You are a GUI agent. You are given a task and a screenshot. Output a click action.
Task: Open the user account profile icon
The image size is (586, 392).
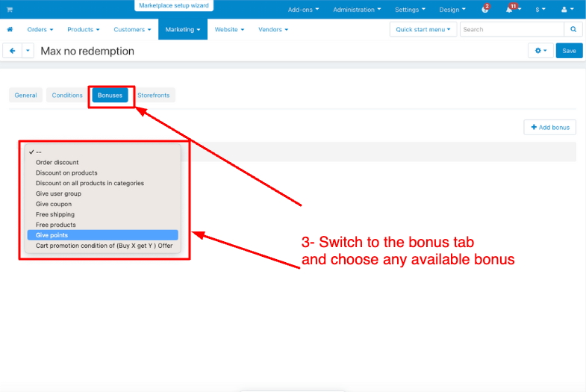(x=566, y=10)
